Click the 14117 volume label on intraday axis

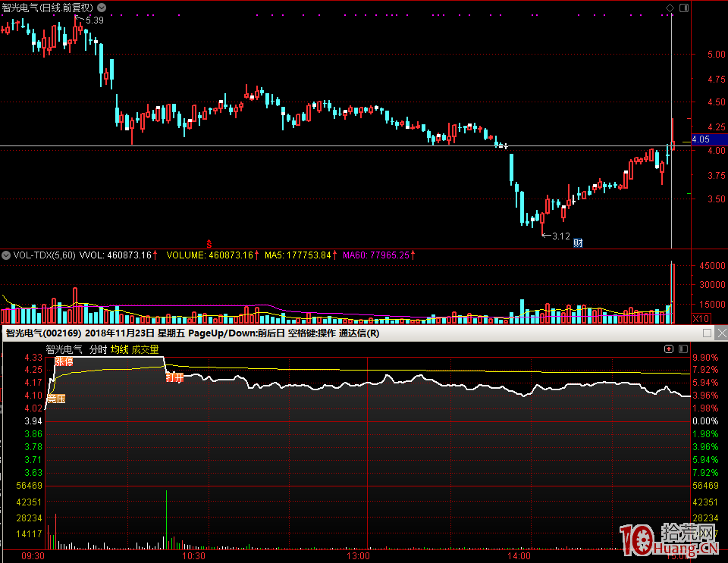click(x=29, y=533)
